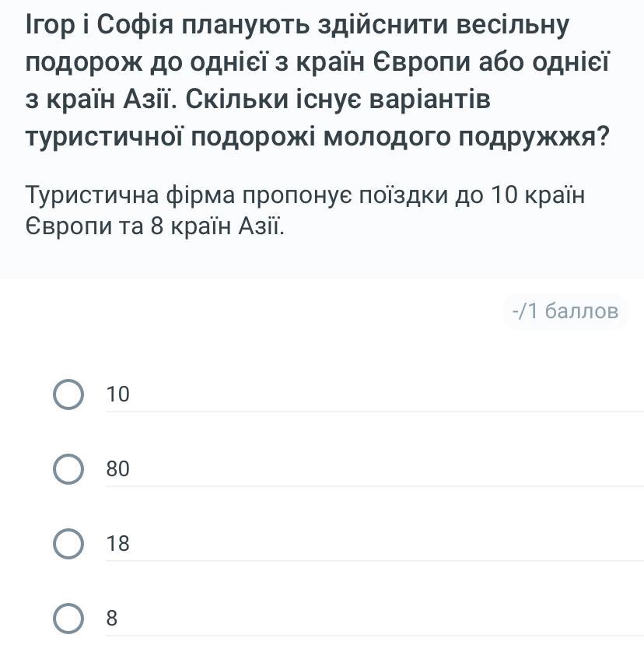Click the answer label text "8"
Image resolution: width=644 pixels, height=645 pixels.
[x=111, y=619]
